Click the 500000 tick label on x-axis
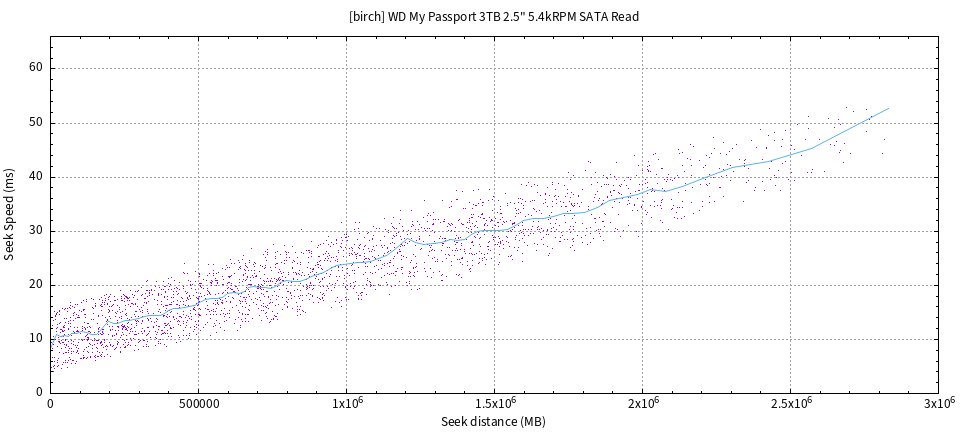Image resolution: width=960 pixels, height=432 pixels. pyautogui.click(x=198, y=405)
